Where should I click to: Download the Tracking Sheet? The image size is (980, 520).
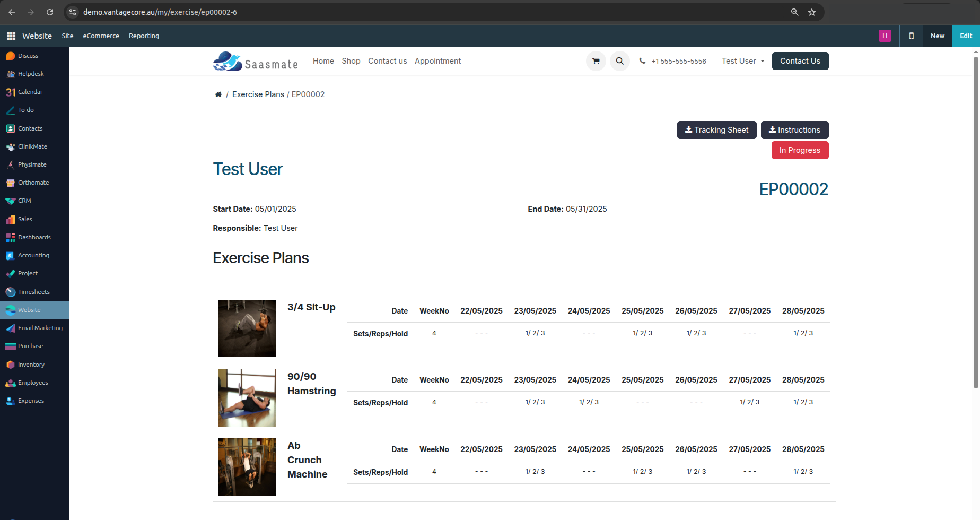(716, 130)
